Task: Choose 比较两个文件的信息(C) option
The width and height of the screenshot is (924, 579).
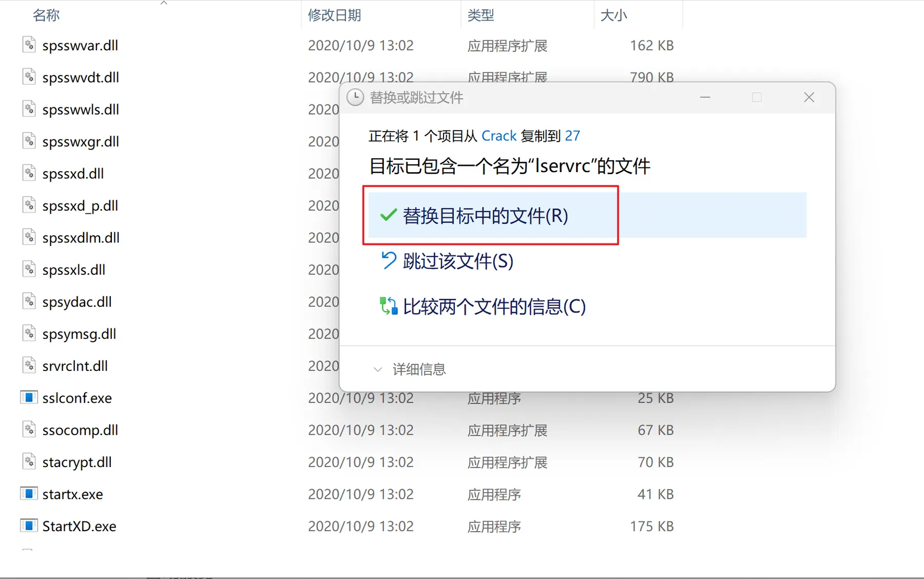Action: pyautogui.click(x=483, y=306)
